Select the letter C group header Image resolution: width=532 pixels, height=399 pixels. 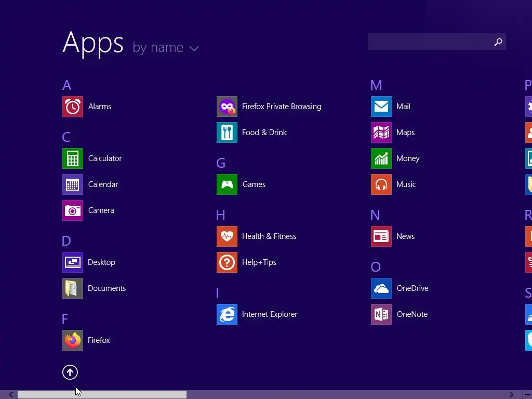[66, 137]
